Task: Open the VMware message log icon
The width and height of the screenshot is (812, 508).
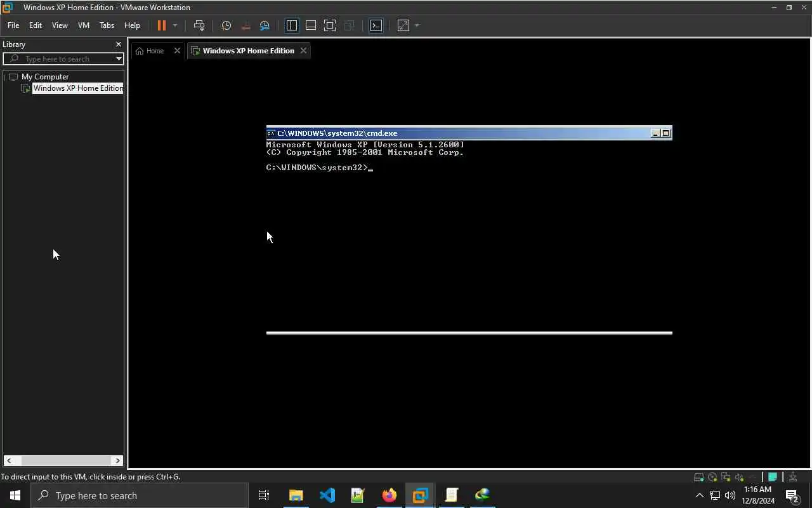Action: 773,478
